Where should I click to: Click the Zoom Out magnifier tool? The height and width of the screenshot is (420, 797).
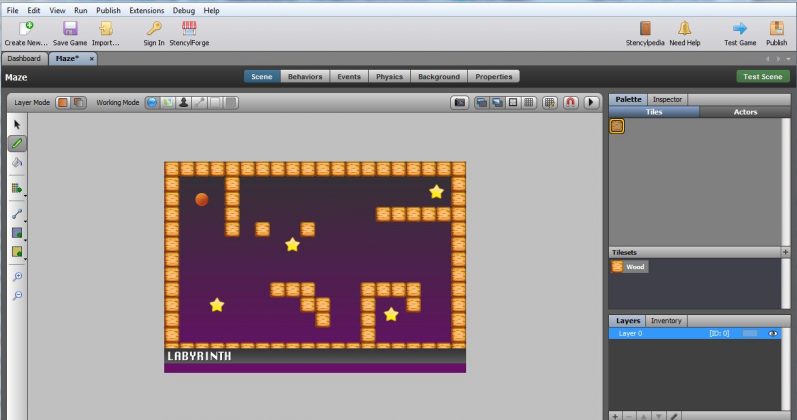point(17,295)
